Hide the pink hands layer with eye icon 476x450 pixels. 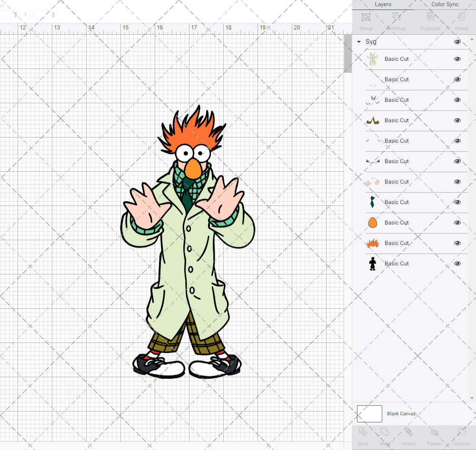pos(457,182)
